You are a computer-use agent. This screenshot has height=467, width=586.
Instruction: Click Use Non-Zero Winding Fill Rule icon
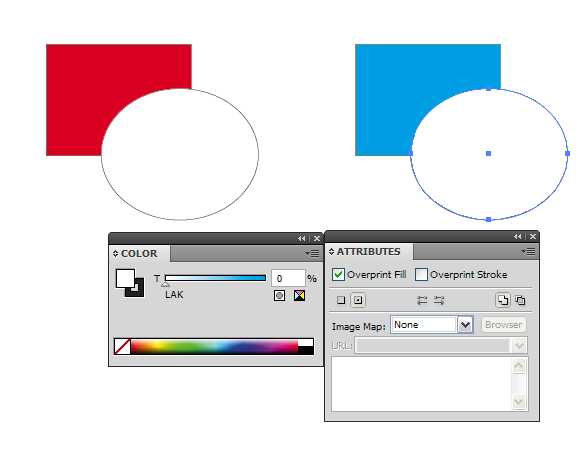coord(503,300)
